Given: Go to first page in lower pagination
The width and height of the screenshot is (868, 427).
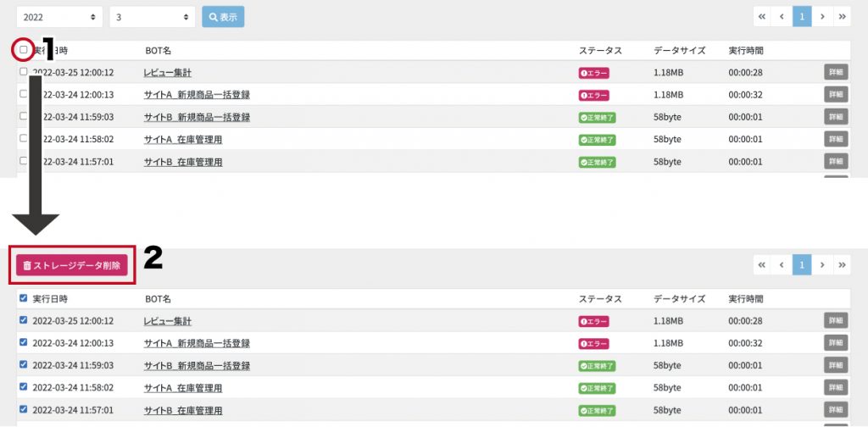Looking at the screenshot, I should click(x=762, y=265).
